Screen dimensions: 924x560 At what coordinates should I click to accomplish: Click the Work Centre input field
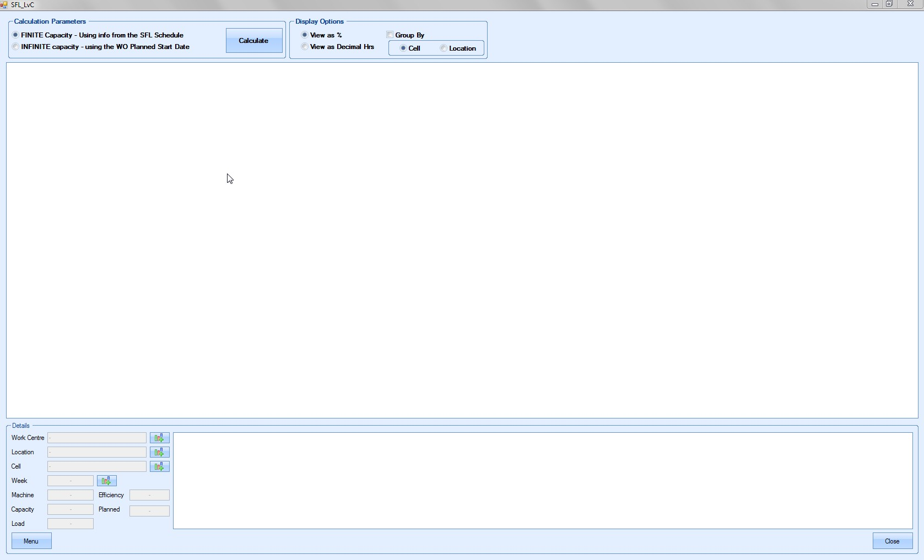96,438
